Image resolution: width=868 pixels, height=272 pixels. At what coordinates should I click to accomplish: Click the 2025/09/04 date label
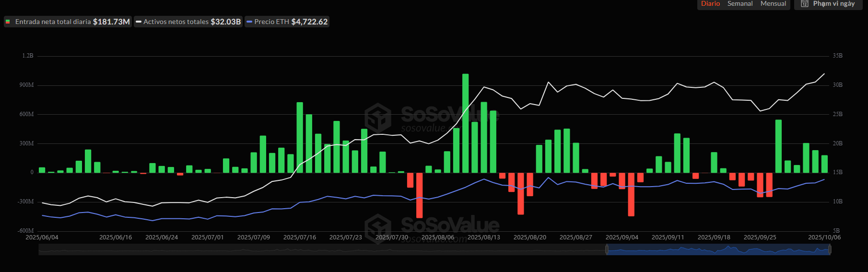click(622, 237)
